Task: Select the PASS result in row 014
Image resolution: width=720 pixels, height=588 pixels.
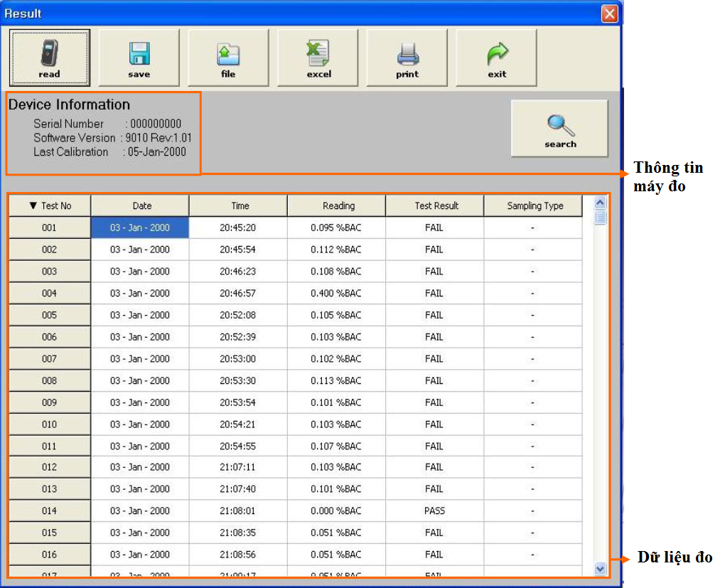Action: [434, 511]
